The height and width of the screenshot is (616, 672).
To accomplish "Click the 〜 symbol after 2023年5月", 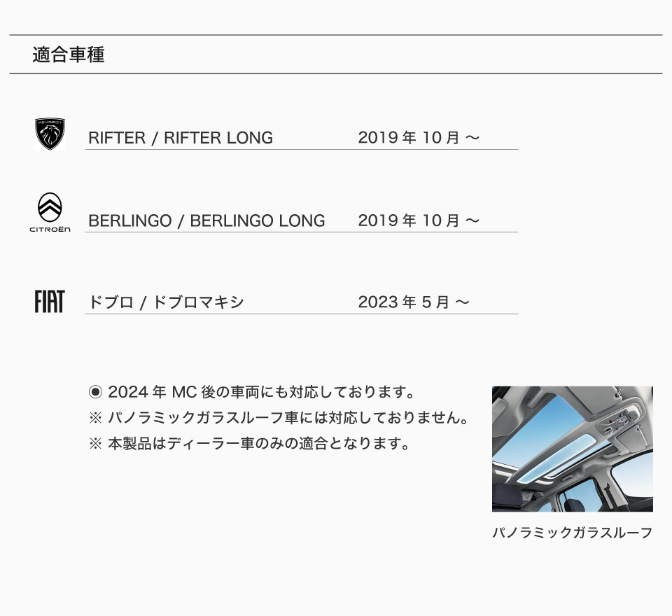I will click(463, 302).
